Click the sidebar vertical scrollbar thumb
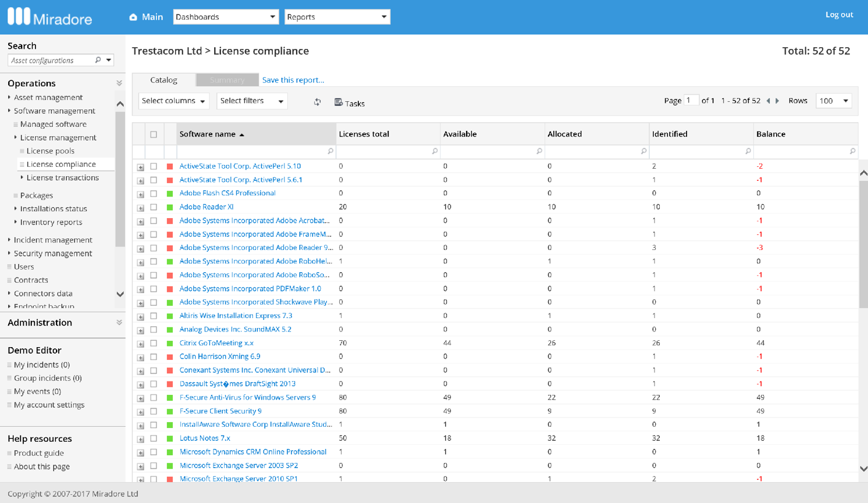Image resolution: width=868 pixels, height=503 pixels. click(x=120, y=179)
